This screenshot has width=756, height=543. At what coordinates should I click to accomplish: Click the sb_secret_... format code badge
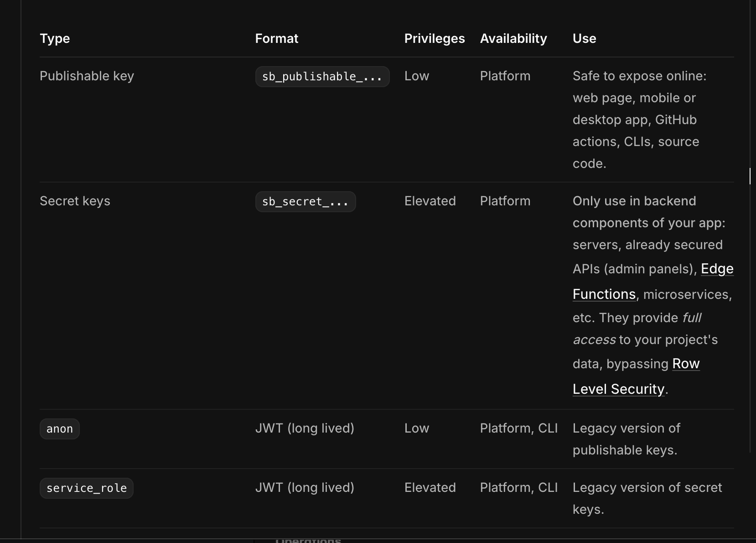306,202
